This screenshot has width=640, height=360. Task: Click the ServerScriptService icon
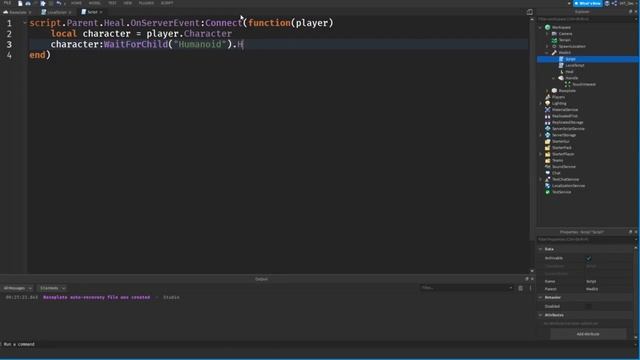(x=548, y=129)
